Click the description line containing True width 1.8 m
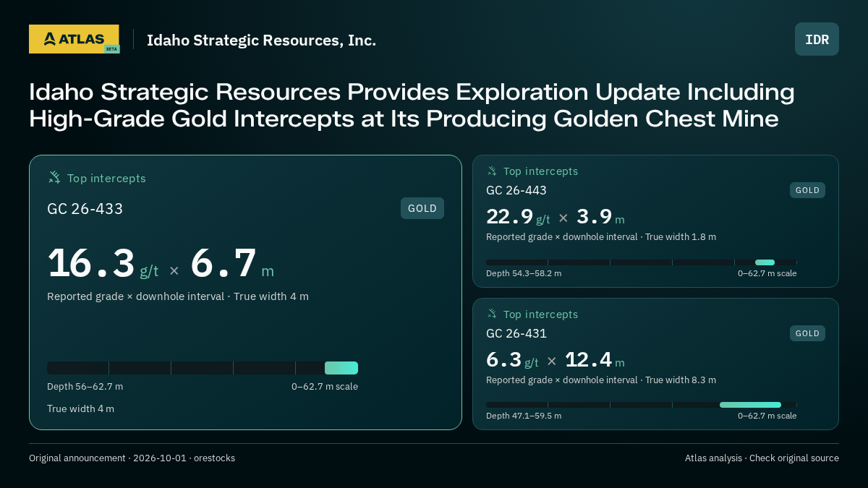This screenshot has height=488, width=868. pos(601,237)
